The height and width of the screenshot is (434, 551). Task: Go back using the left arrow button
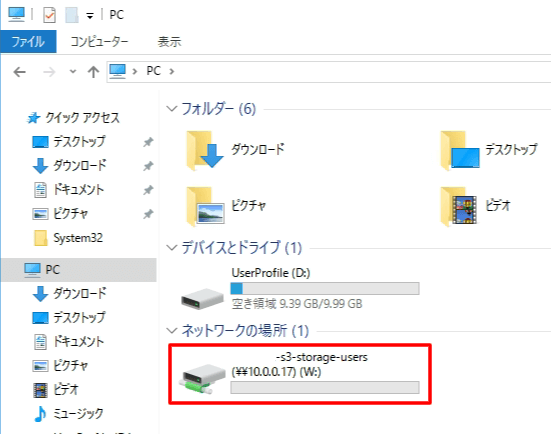tap(20, 72)
